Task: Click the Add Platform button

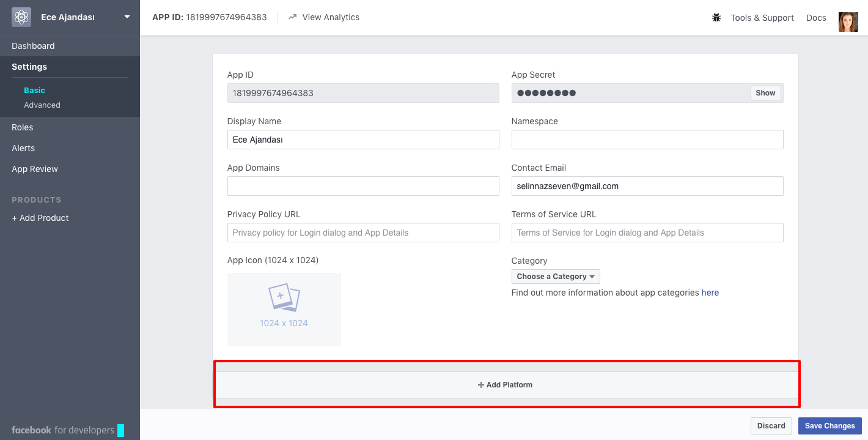Action: tap(506, 385)
